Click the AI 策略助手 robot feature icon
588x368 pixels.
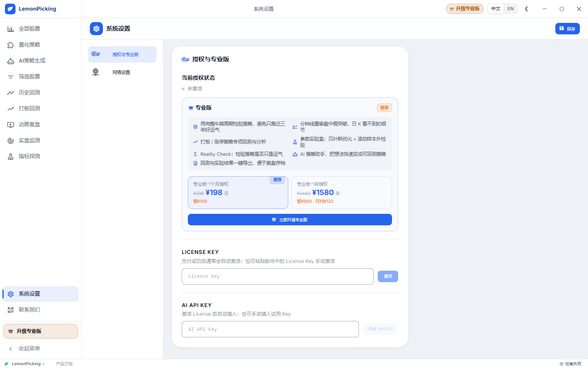click(x=295, y=155)
